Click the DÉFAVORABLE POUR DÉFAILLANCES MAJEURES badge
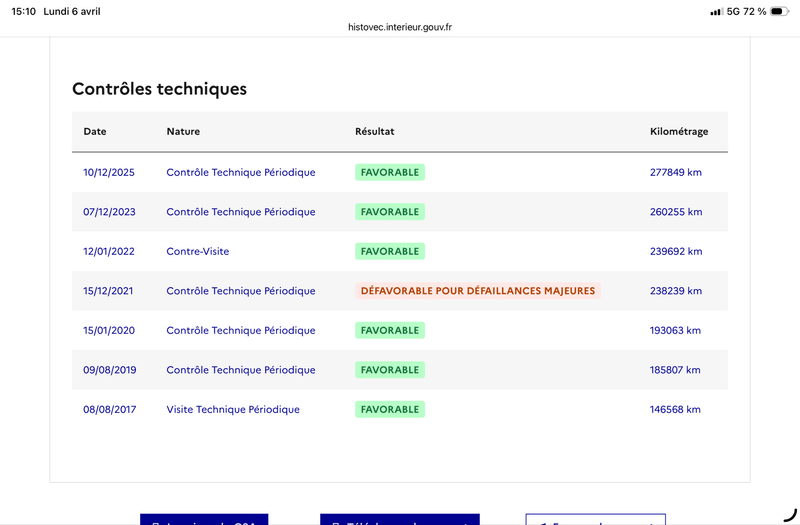The width and height of the screenshot is (800, 525). click(477, 291)
